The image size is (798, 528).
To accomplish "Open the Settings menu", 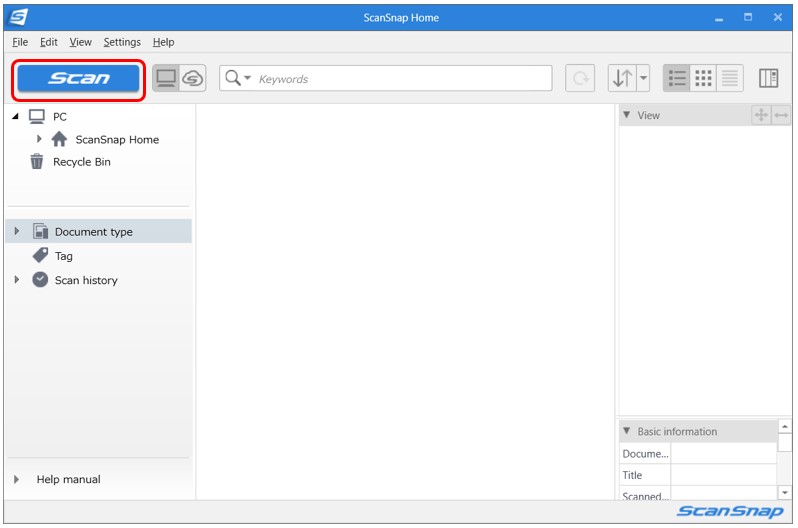I will pos(122,42).
